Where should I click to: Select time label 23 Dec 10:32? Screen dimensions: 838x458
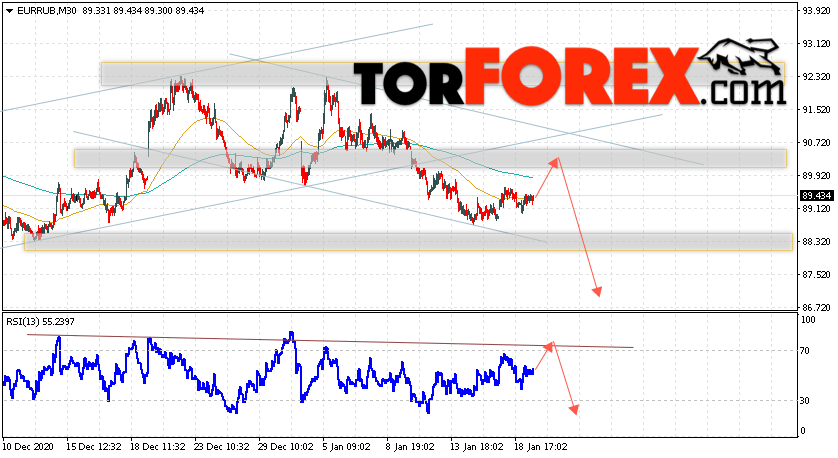point(222,446)
